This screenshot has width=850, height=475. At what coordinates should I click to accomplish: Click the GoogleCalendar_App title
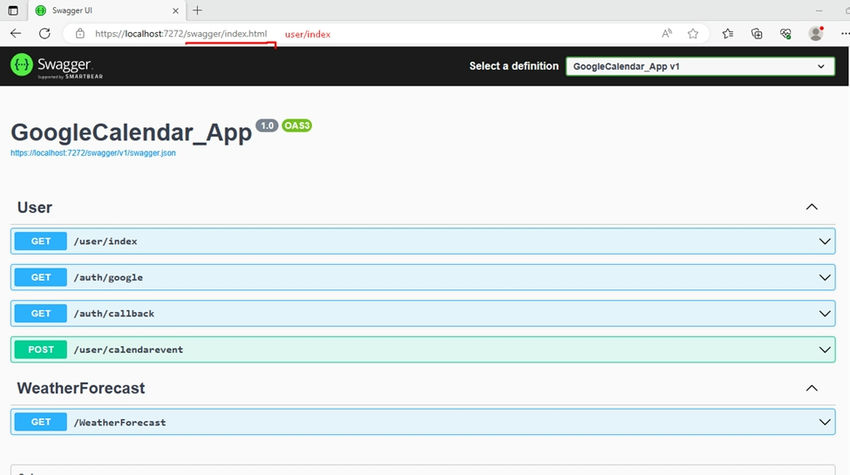click(x=131, y=133)
